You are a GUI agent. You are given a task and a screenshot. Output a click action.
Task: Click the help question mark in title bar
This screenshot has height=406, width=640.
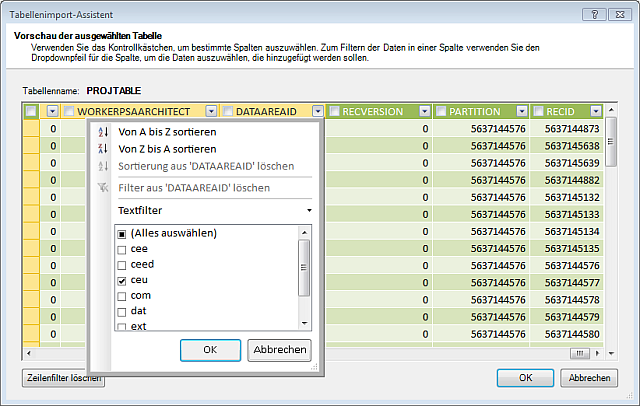[594, 14]
